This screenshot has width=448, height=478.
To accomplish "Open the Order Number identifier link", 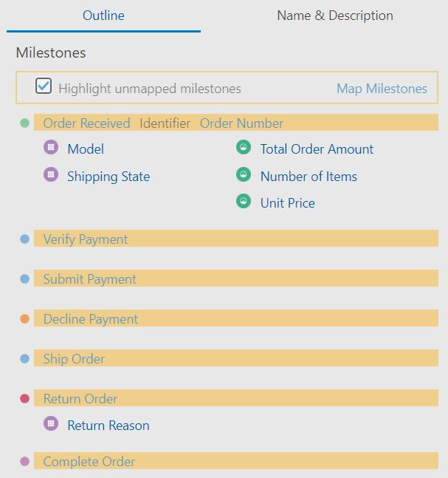I will tap(241, 123).
